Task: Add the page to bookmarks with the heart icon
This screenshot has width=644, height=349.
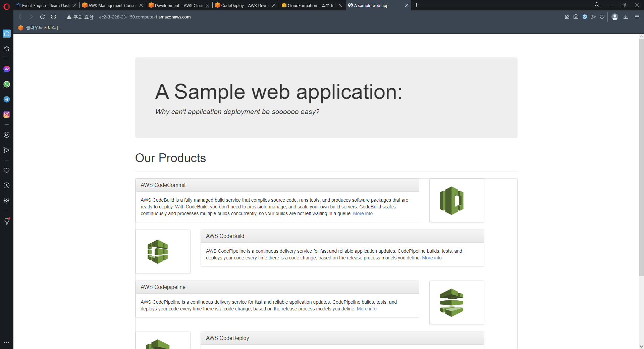Action: click(x=602, y=17)
